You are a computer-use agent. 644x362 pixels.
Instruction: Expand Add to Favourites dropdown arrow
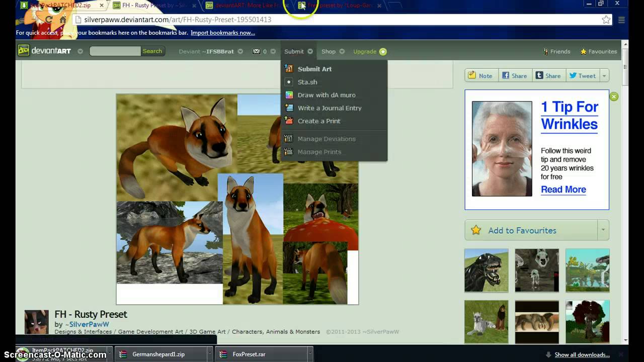[x=603, y=230]
